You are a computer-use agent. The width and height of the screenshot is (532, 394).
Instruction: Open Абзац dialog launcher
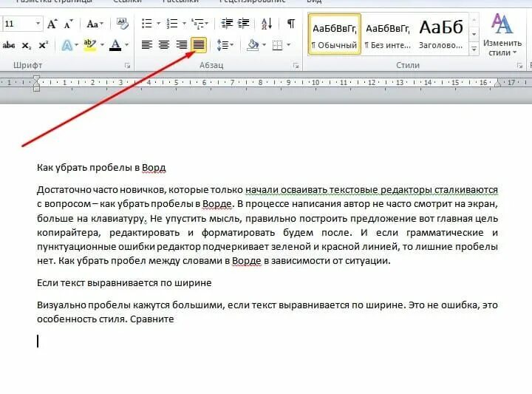[296, 66]
